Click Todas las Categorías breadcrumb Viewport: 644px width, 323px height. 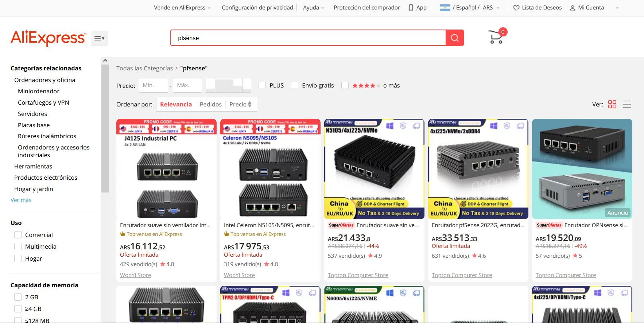144,68
